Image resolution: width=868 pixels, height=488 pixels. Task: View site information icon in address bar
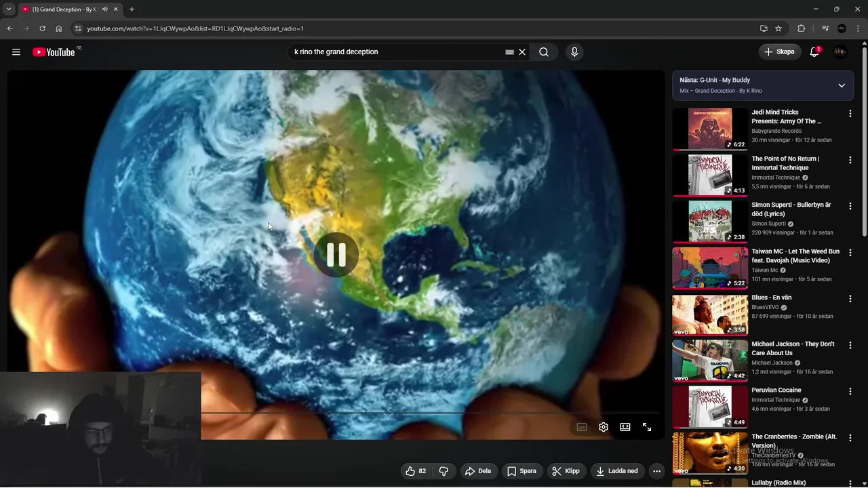click(78, 28)
